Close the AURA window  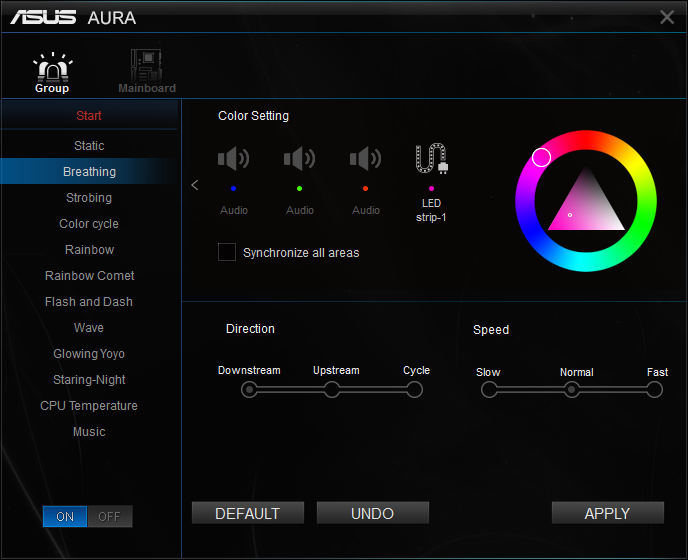tap(667, 17)
